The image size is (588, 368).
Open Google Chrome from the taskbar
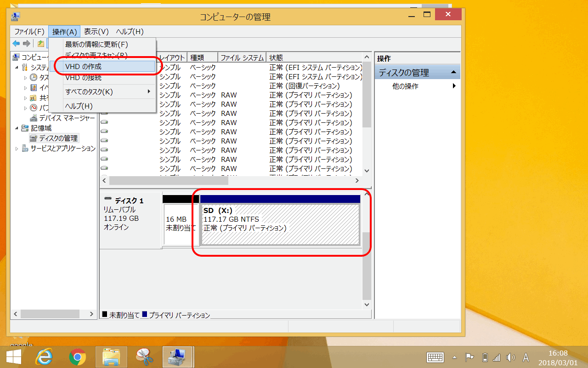78,357
